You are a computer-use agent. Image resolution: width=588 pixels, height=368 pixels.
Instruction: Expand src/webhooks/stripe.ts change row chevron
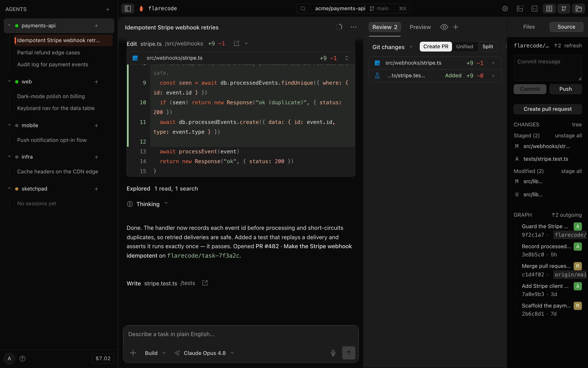[493, 63]
